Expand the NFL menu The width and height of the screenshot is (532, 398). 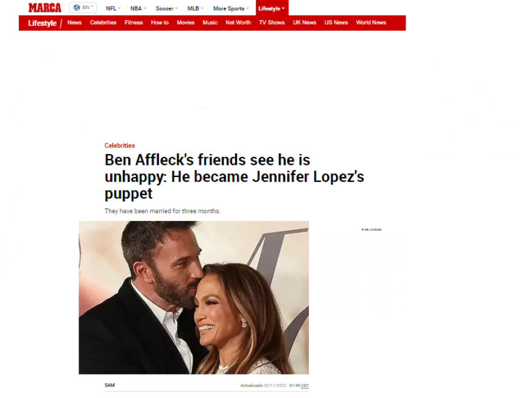point(113,8)
